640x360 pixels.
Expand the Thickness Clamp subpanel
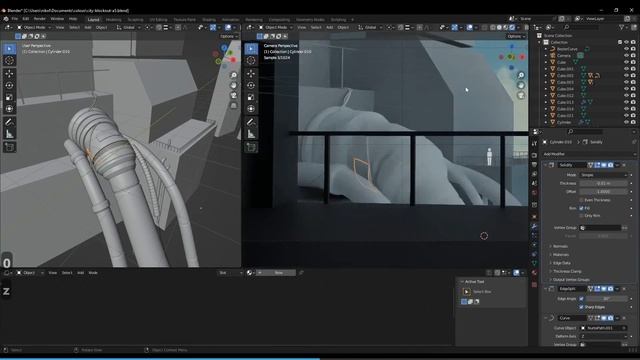click(566, 271)
